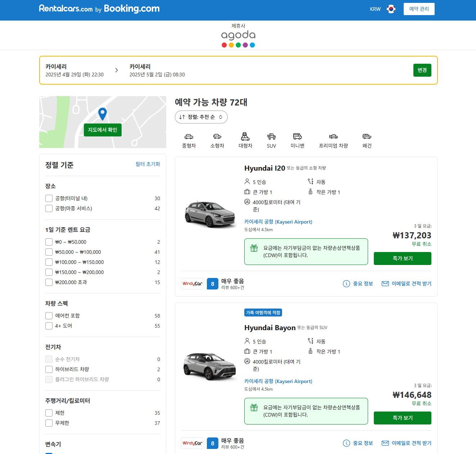476x454 pixels.
Task: Click the 8 rating badge in Hyundai I20 card
Action: point(213,284)
